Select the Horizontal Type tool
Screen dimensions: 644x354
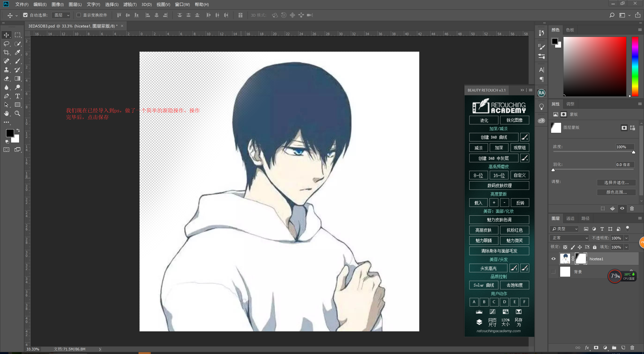tap(17, 96)
